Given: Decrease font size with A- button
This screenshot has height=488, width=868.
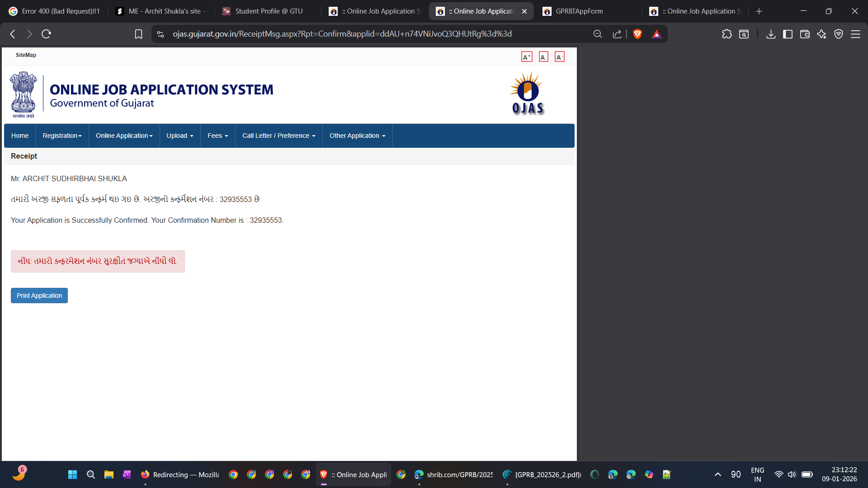Looking at the screenshot, I should (559, 57).
